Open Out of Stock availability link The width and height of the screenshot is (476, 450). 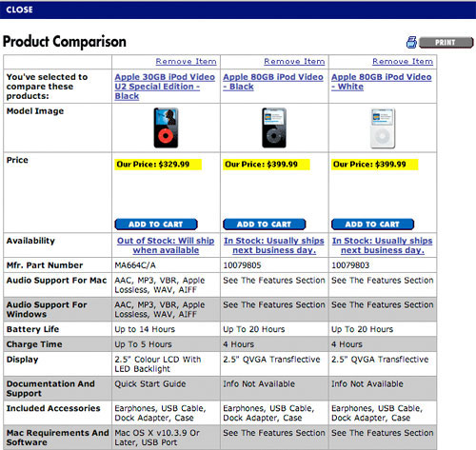[166, 245]
